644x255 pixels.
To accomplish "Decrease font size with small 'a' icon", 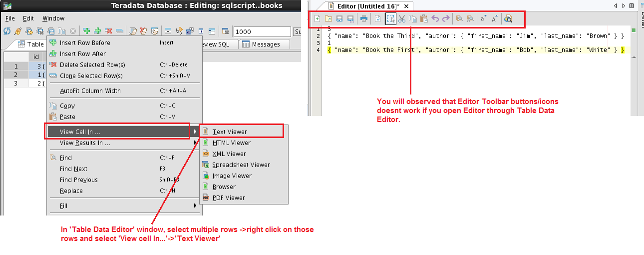I will (483, 19).
